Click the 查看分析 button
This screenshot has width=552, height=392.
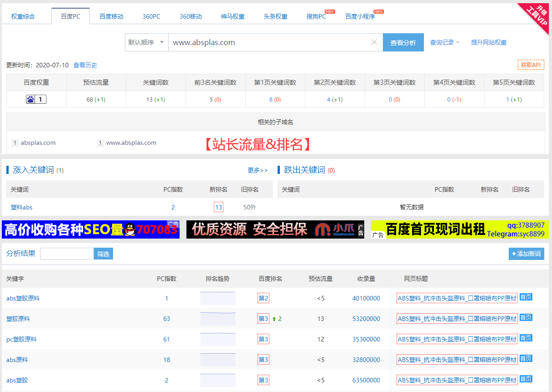403,42
